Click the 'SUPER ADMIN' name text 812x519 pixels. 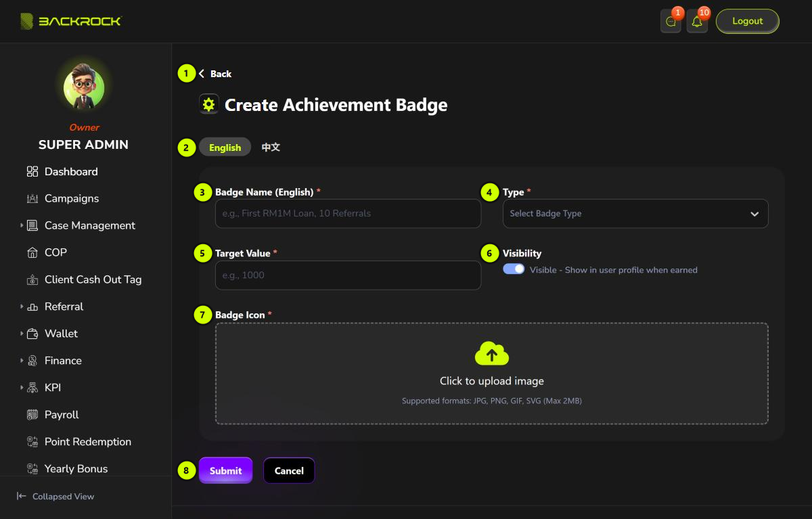(x=83, y=145)
